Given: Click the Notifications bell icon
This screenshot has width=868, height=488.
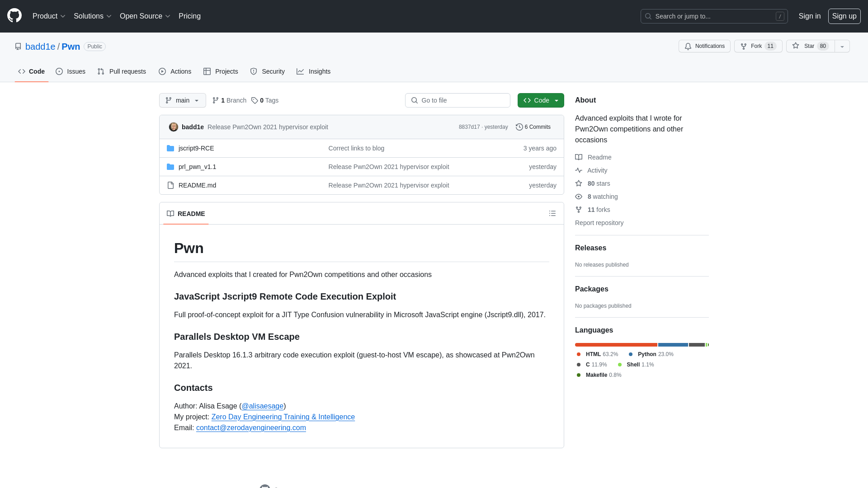Looking at the screenshot, I should (688, 46).
